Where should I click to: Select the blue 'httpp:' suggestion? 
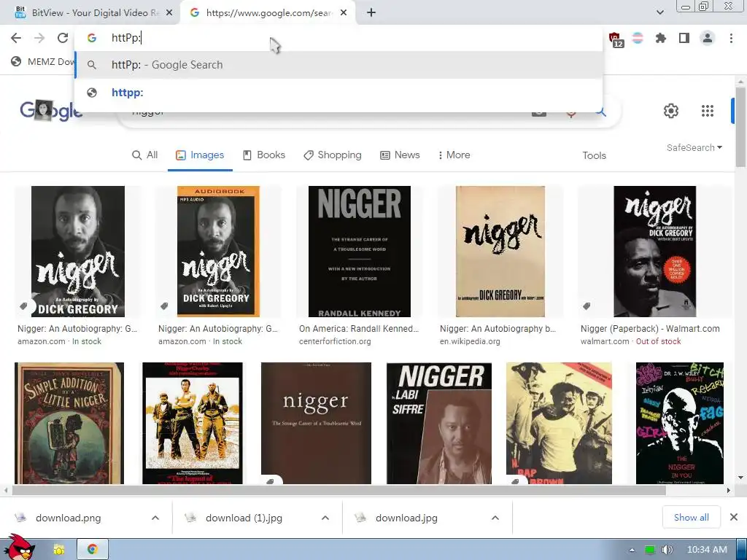[338, 93]
